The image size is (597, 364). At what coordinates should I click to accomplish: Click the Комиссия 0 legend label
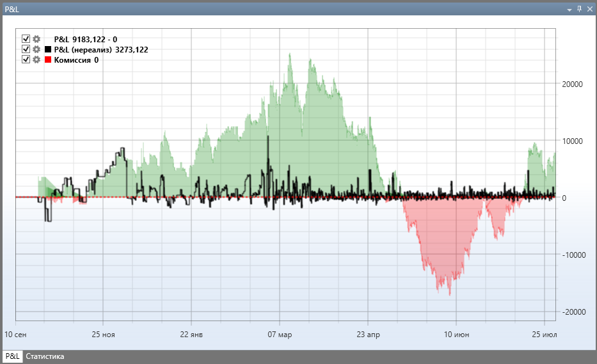76,59
